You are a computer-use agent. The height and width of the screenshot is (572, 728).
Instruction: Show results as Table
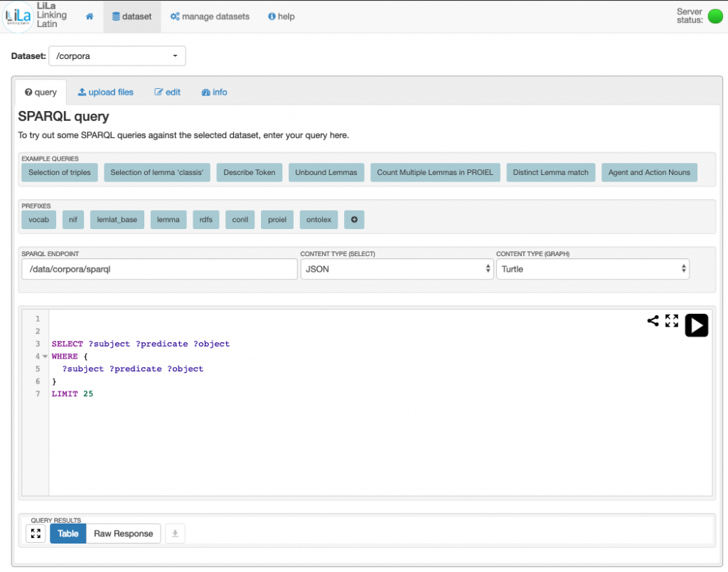(68, 534)
